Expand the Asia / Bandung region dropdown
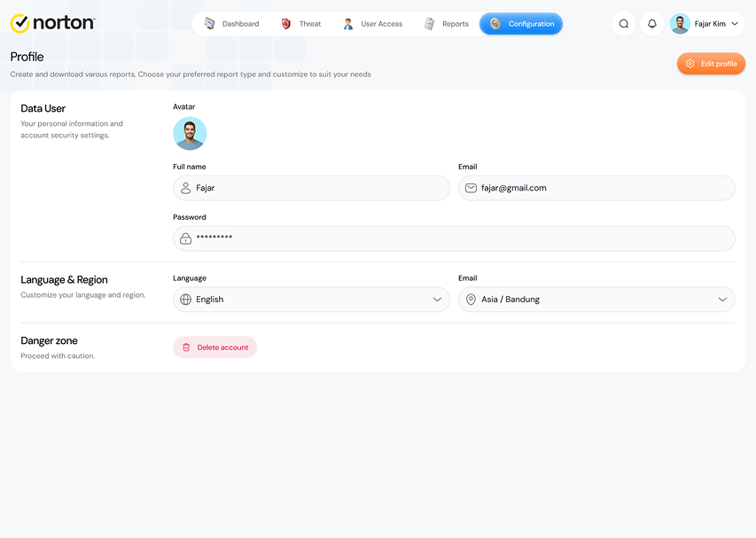The height and width of the screenshot is (538, 756). [596, 300]
